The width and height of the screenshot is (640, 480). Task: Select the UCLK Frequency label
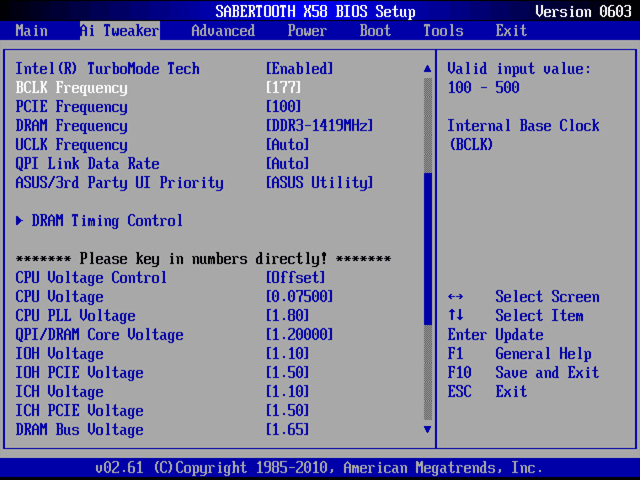(71, 145)
